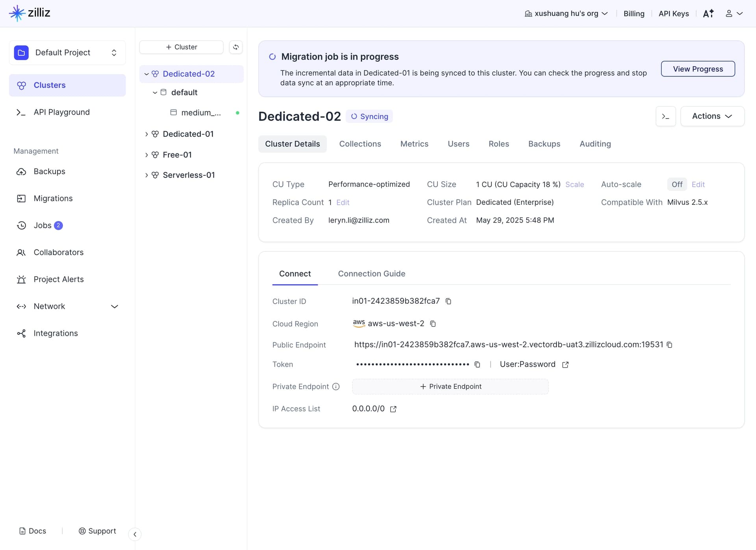Screen dimensions: 756x550
Task: Open Integrations page
Action: [x=67, y=333]
